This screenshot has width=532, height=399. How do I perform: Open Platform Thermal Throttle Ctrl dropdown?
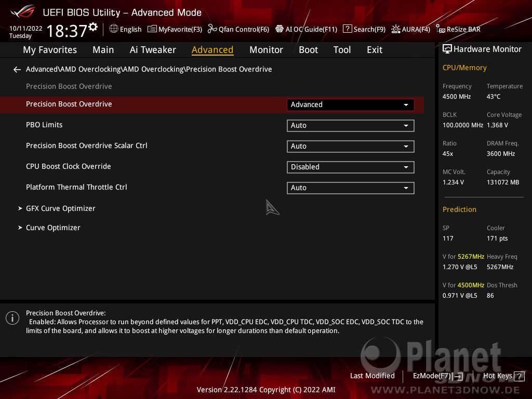click(x=350, y=188)
